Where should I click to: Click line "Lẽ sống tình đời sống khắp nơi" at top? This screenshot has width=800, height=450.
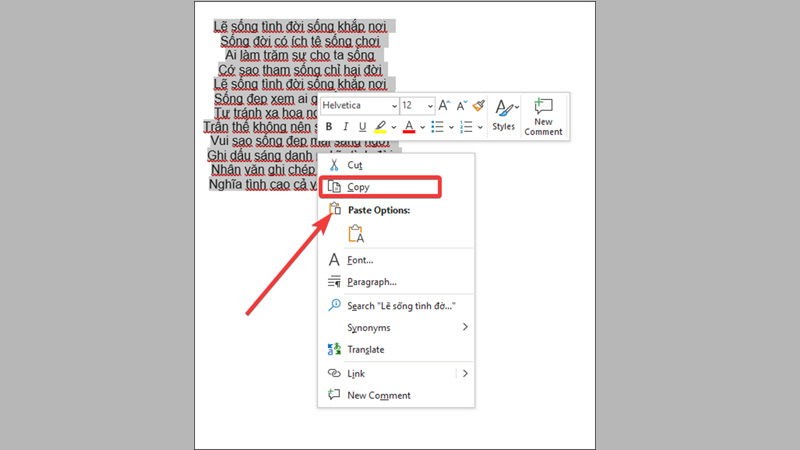(x=299, y=26)
